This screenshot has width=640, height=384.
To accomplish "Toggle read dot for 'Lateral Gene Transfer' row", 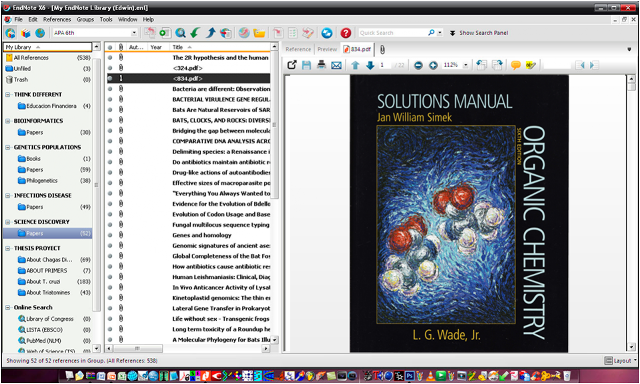I will pyautogui.click(x=110, y=308).
